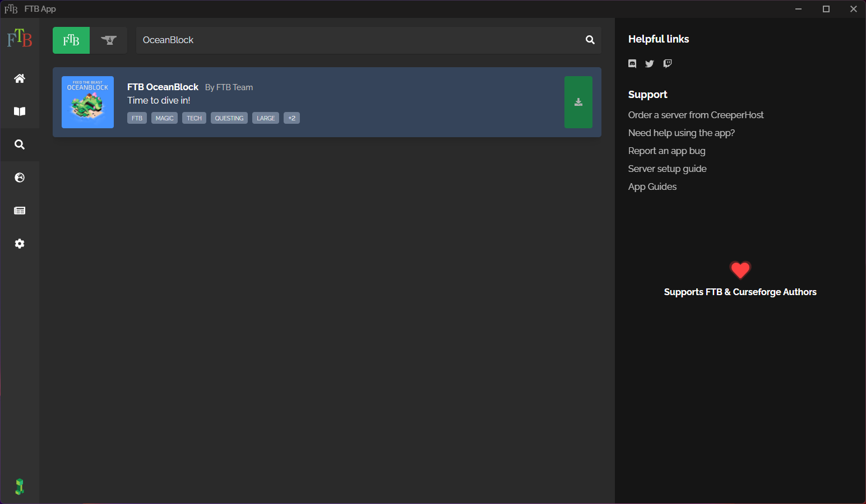
Task: Click the FTB logo in the sidebar
Action: (20, 39)
